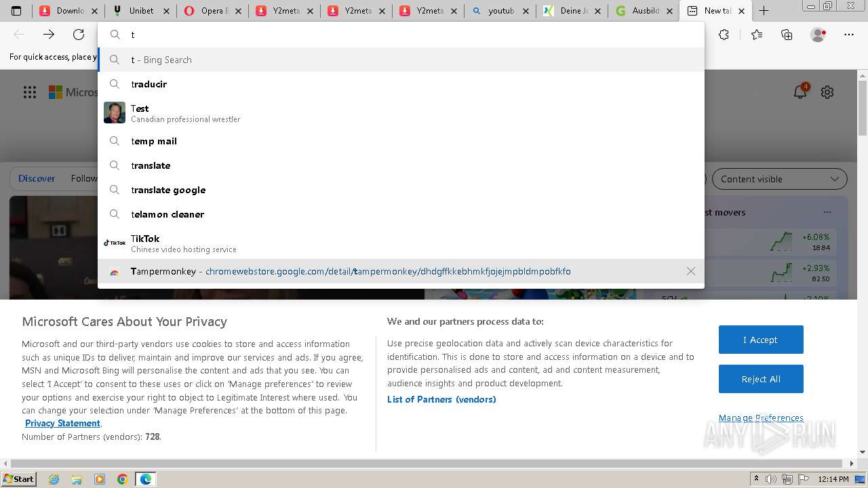Open Collections icon
Screen dimensions: 868x488
pos(787,35)
